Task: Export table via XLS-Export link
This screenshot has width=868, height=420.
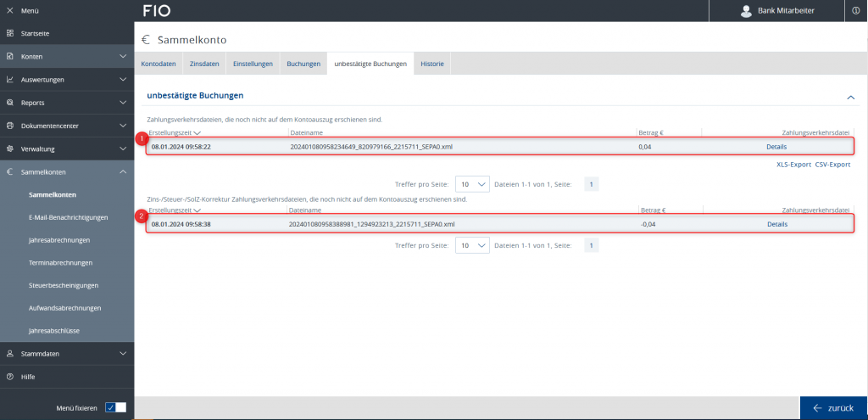Action: click(793, 165)
